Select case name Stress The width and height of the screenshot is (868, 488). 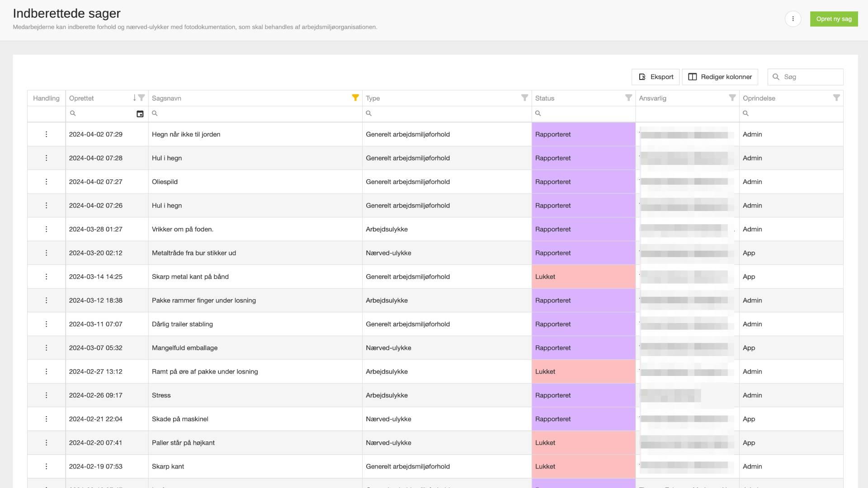pos(161,395)
